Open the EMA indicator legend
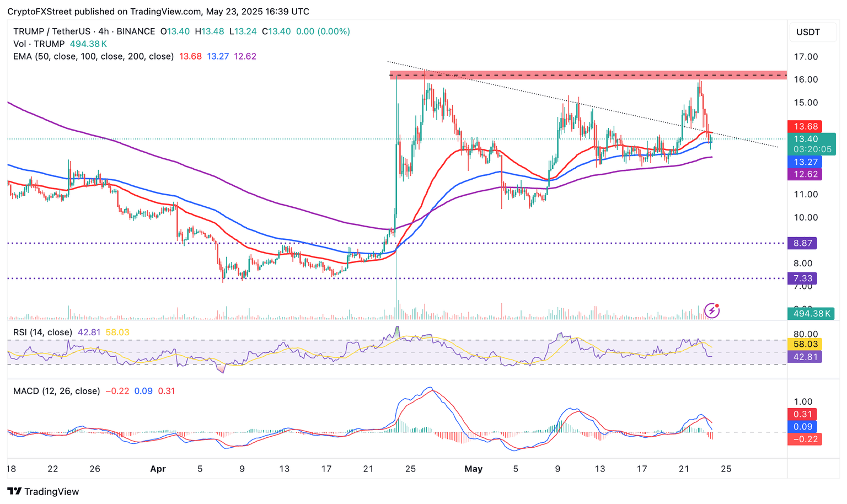 coord(93,56)
